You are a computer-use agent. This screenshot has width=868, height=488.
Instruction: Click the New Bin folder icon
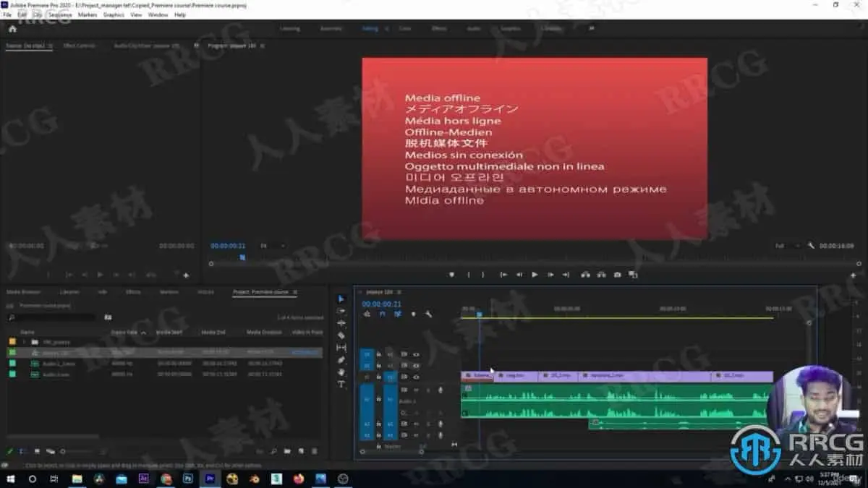click(x=287, y=450)
